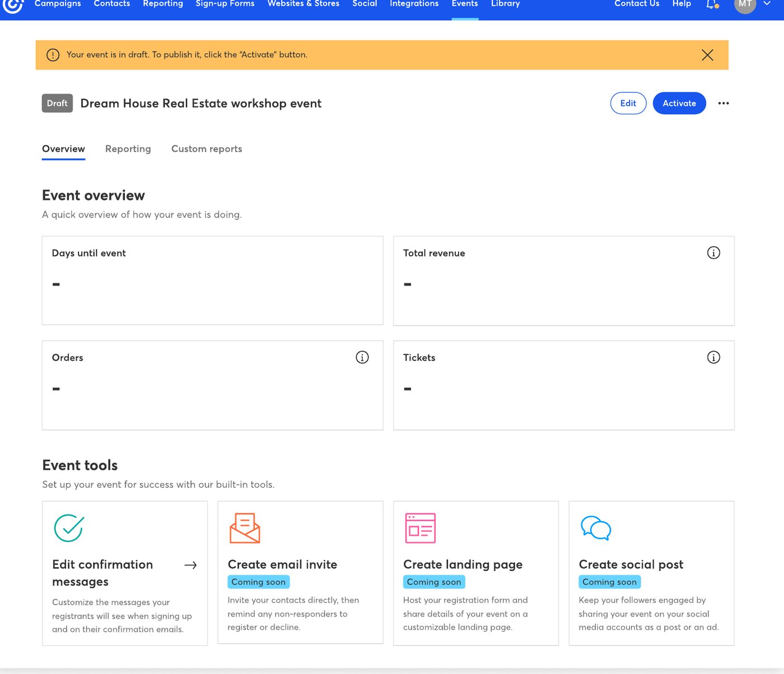Image resolution: width=784 pixels, height=674 pixels.
Task: Activate the draft event
Action: (679, 103)
